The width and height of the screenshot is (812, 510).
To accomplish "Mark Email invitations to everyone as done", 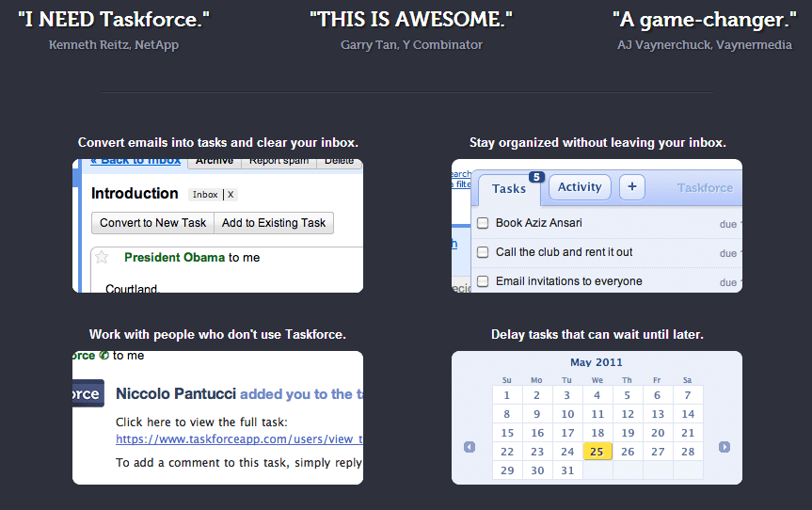I will tap(483, 281).
